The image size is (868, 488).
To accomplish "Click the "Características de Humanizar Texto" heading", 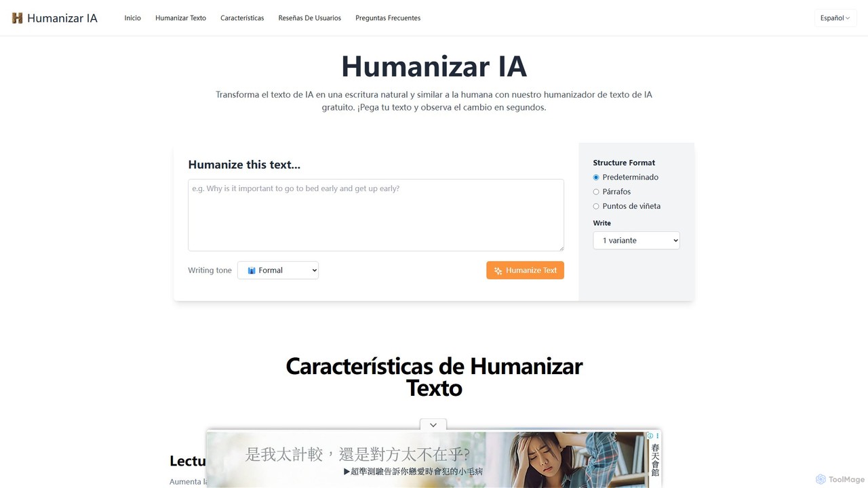I will pos(434,377).
